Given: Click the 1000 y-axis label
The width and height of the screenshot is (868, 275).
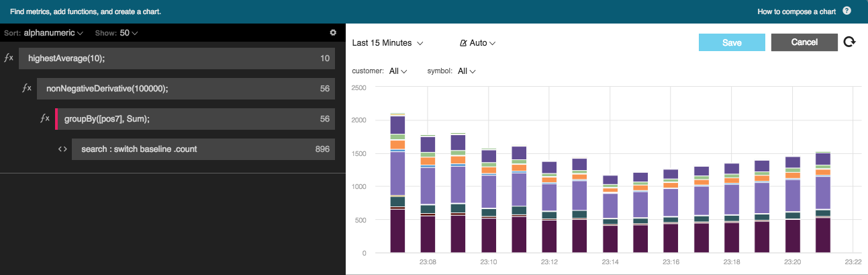Looking at the screenshot, I should [x=359, y=187].
